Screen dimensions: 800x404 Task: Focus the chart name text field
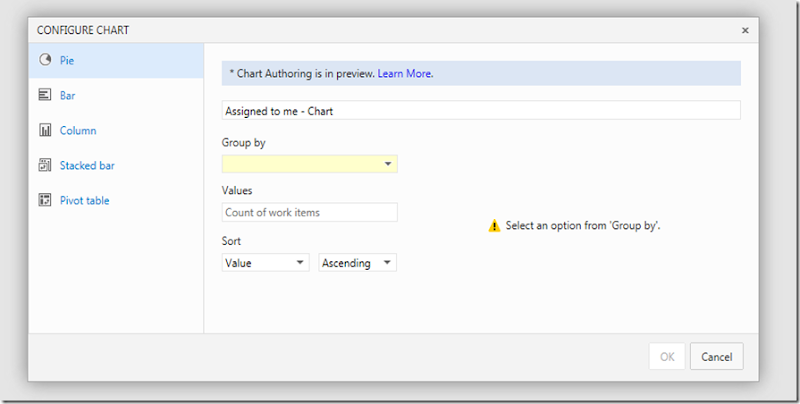click(480, 111)
